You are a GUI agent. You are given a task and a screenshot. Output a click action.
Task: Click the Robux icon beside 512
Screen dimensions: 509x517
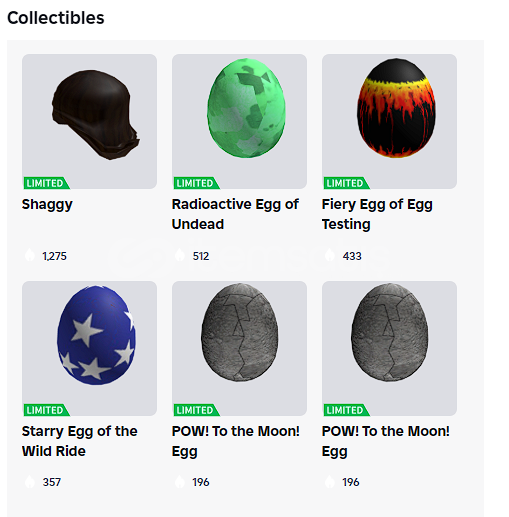[x=180, y=255]
